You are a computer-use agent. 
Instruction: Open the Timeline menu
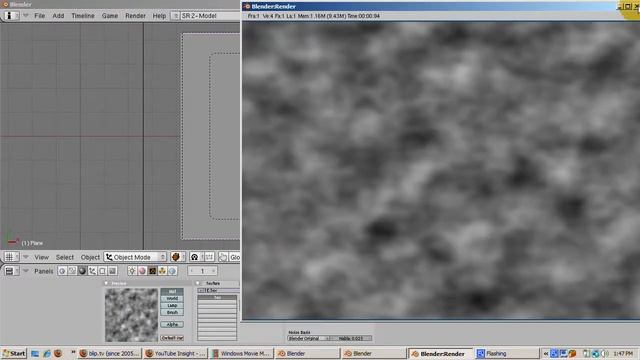coord(83,16)
